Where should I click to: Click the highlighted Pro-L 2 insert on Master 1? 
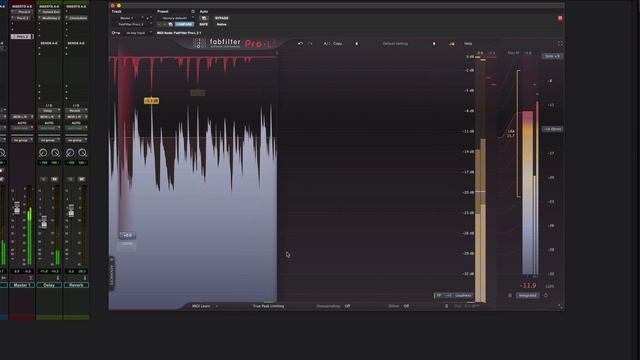click(x=21, y=37)
